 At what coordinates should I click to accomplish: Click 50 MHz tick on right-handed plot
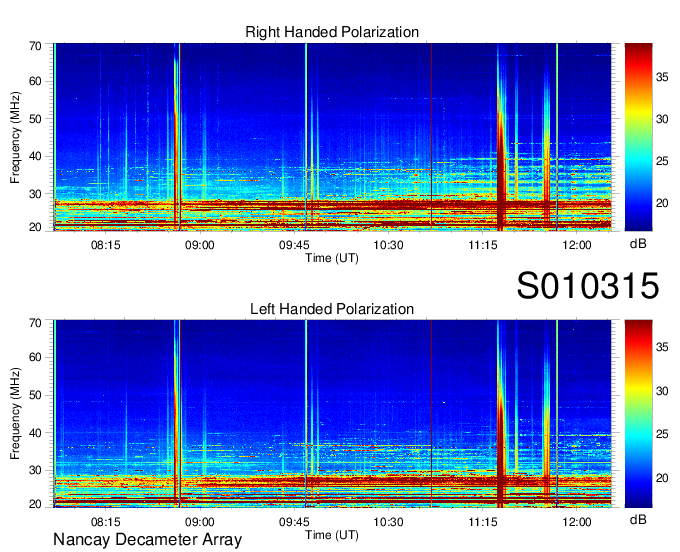35,119
